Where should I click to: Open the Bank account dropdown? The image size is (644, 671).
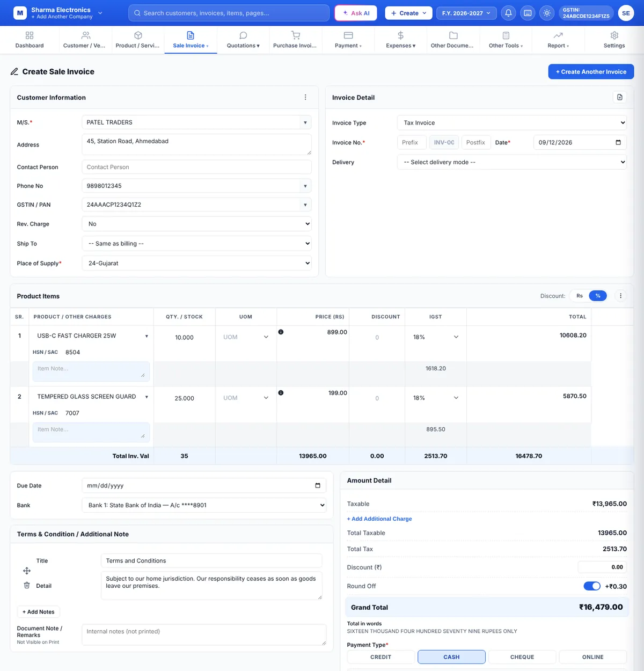click(x=204, y=505)
